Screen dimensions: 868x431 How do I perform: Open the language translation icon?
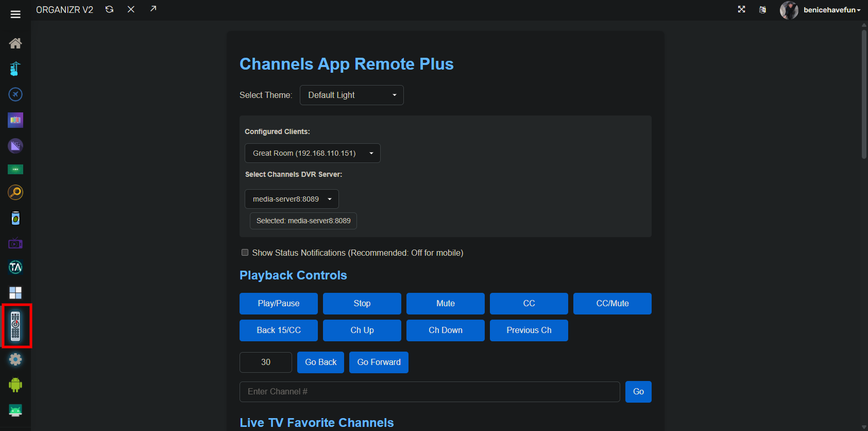pos(762,10)
